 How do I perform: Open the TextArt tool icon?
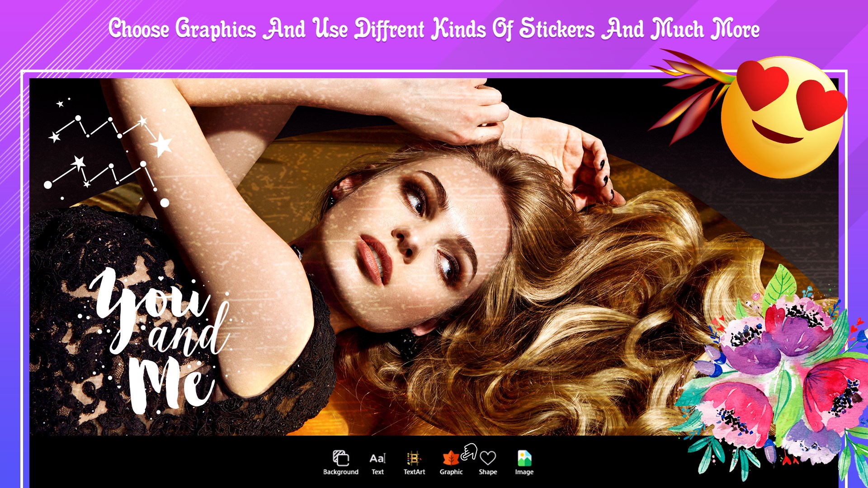pyautogui.click(x=414, y=458)
